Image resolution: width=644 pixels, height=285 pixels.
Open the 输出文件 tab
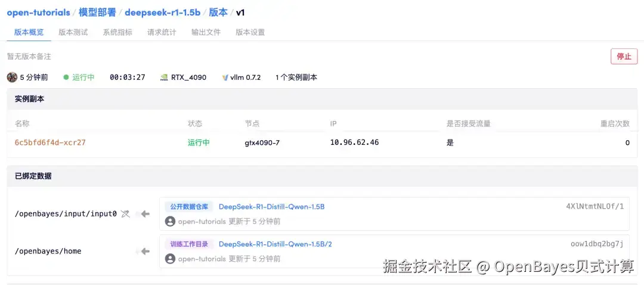[206, 32]
